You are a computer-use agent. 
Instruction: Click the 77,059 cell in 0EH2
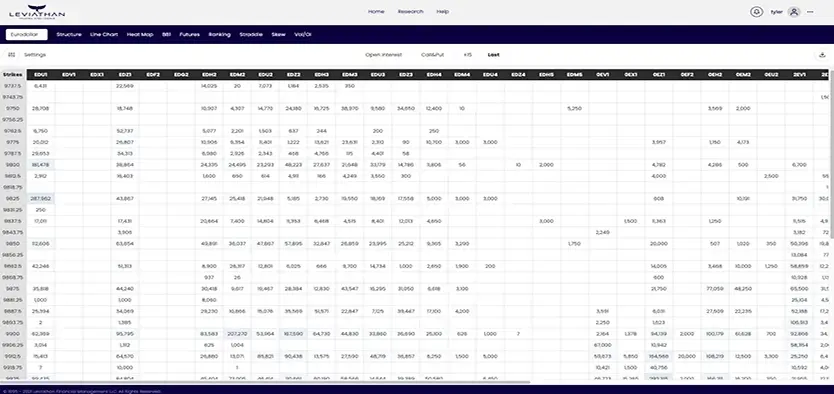(715, 289)
